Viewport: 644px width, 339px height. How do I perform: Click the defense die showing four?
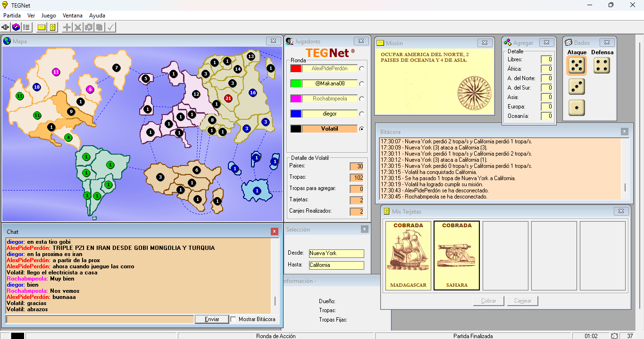pyautogui.click(x=602, y=66)
